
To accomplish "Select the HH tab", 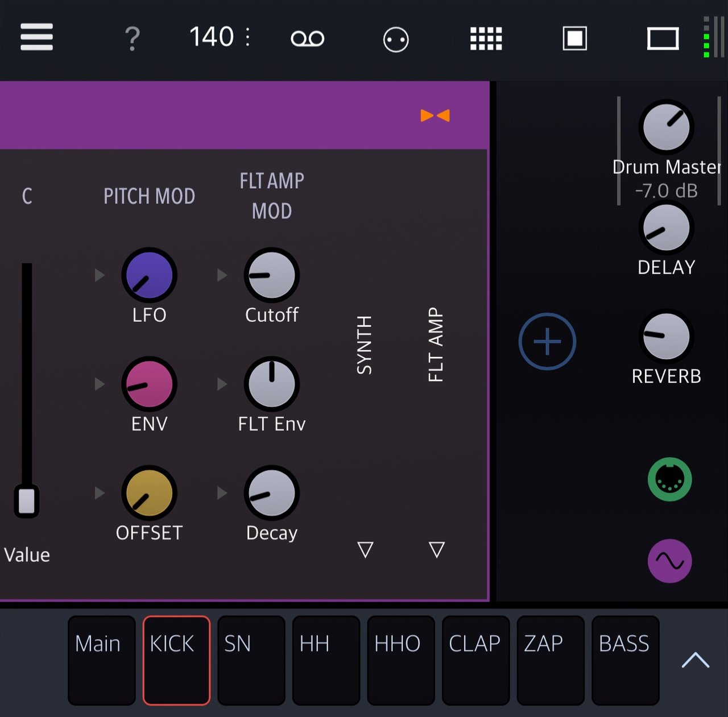I will point(326,660).
